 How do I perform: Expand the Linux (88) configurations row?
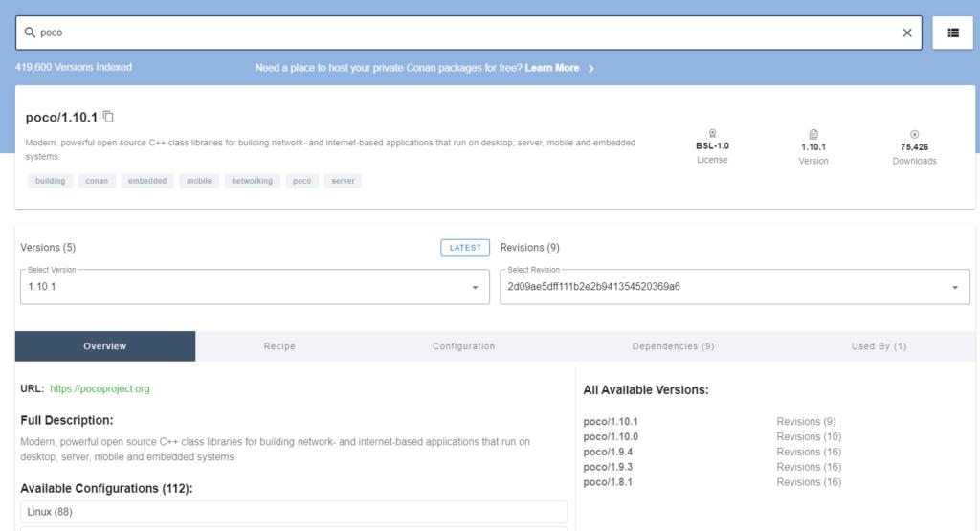(x=293, y=512)
